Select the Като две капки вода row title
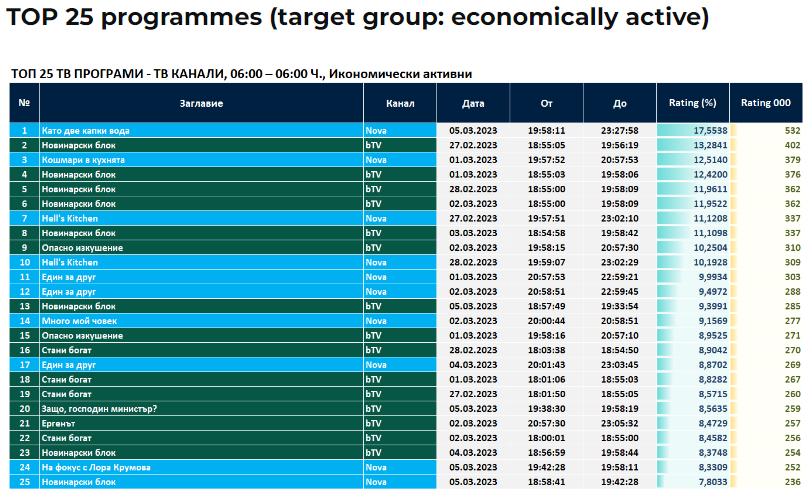The image size is (806, 489). (x=86, y=131)
